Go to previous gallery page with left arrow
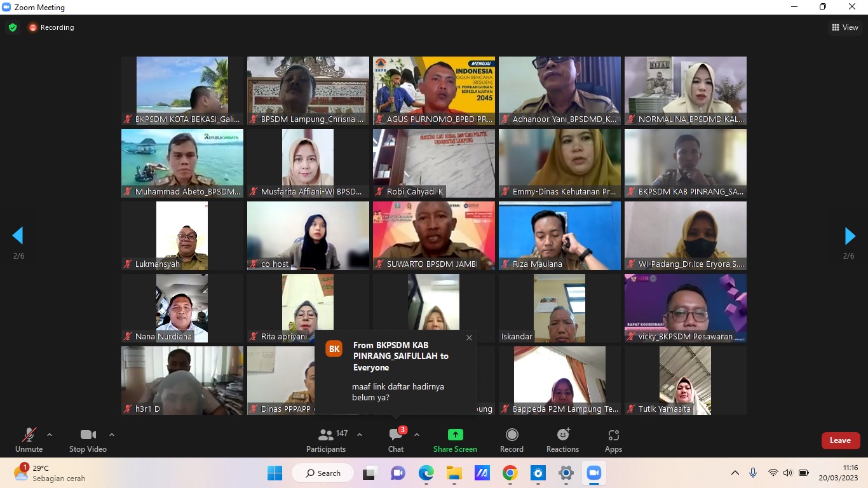Screen dimensions: 868x488 18,236
